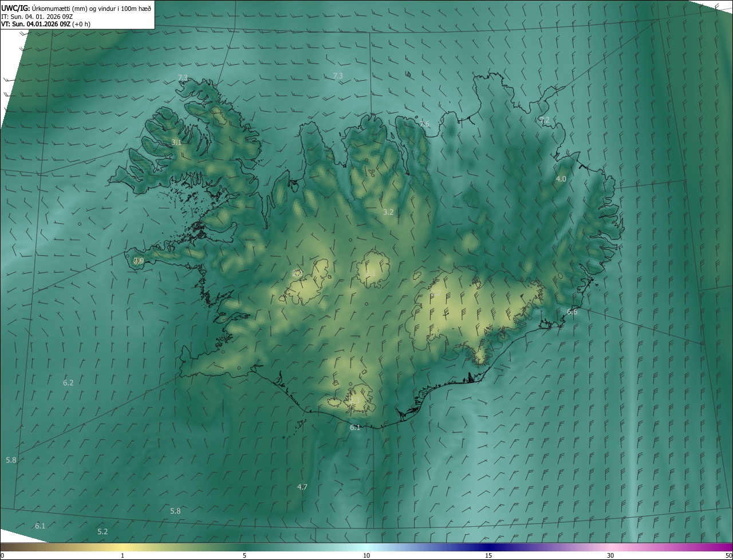This screenshot has width=733, height=560.
Task: Click the 3.2 value label
Action: [388, 212]
